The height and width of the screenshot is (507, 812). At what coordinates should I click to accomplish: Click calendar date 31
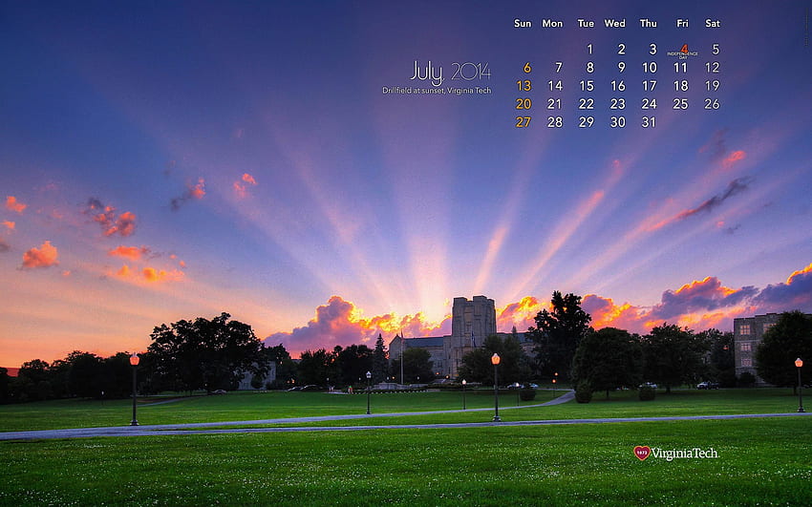(649, 122)
